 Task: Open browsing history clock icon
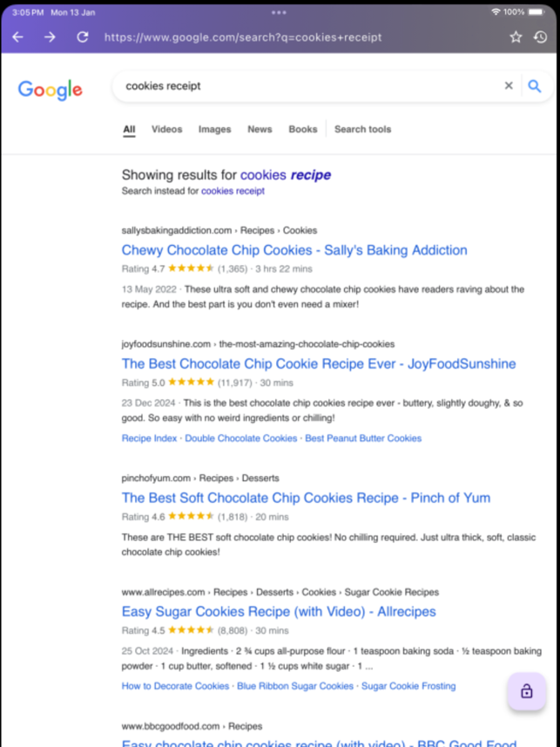[540, 37]
